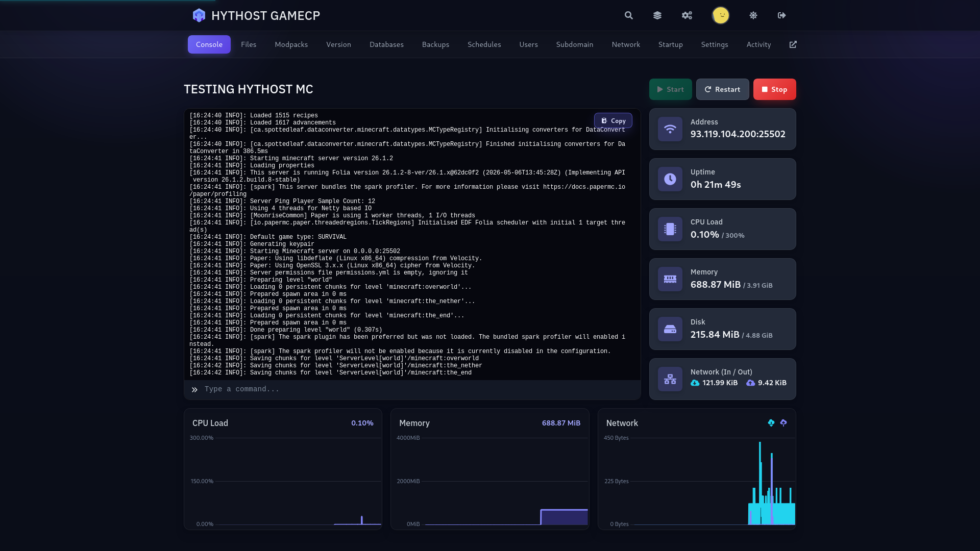Open the Databases tab

tap(386, 44)
